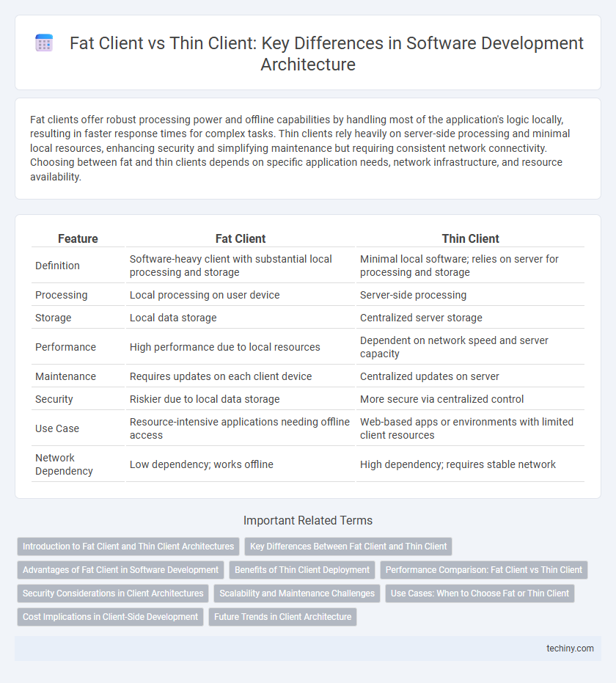Select the 'Performance' row label
This screenshot has height=683, width=616.
[65, 347]
